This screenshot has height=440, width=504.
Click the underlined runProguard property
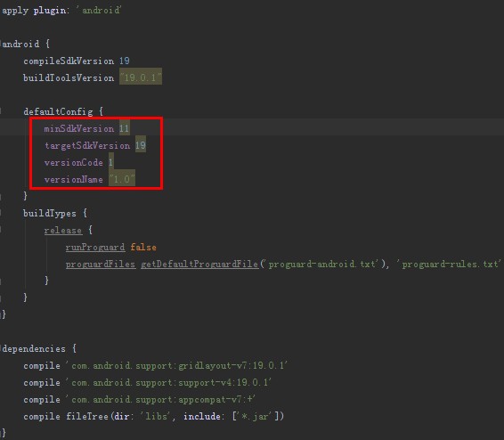click(95, 247)
